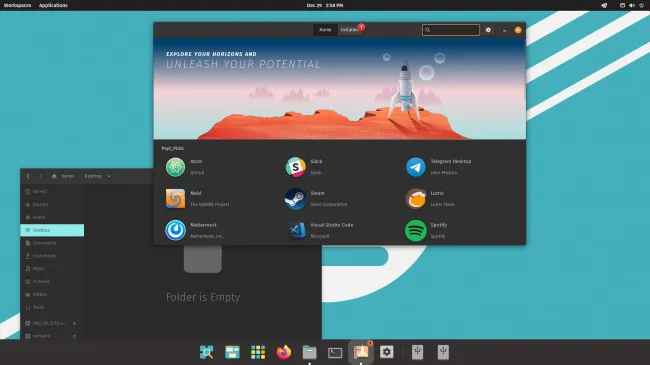Open the Desktop path dropdown arrow
650x365 pixels.
pos(109,176)
